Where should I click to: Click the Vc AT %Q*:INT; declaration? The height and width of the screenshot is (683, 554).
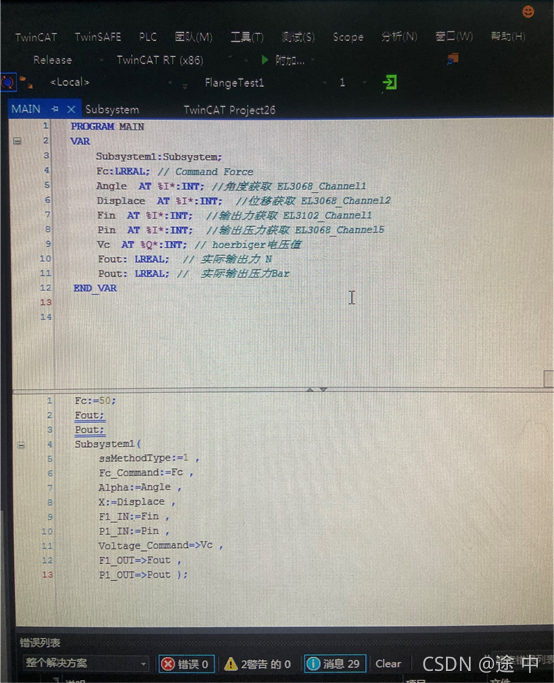tap(142, 244)
